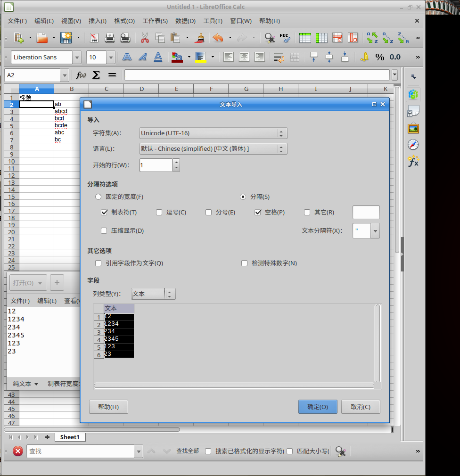
Task: Select the 分隔(S) radio button
Action: click(x=243, y=197)
